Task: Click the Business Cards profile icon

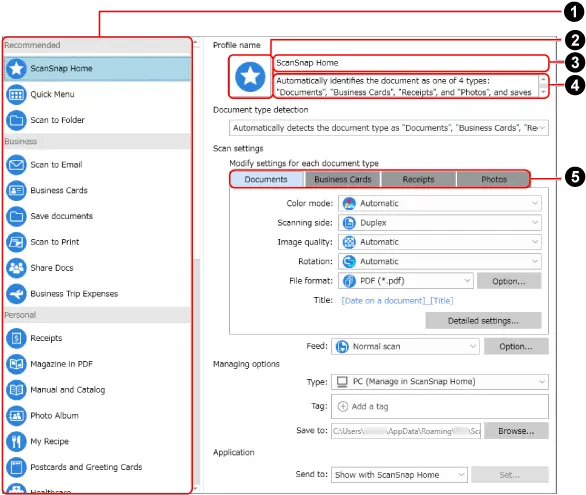Action: [x=16, y=191]
